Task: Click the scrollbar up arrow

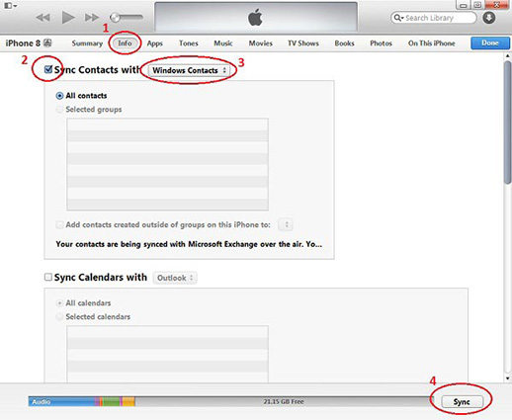Action: coord(508,56)
